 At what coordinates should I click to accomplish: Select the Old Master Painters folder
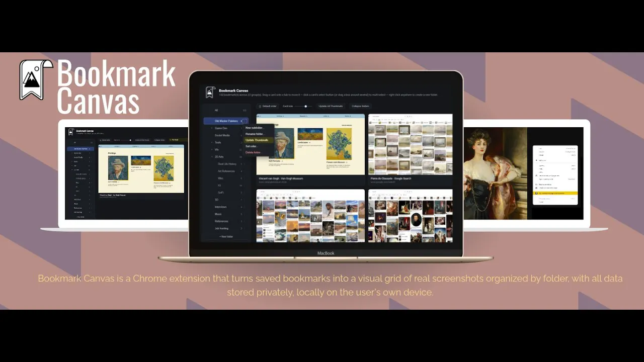click(x=226, y=121)
